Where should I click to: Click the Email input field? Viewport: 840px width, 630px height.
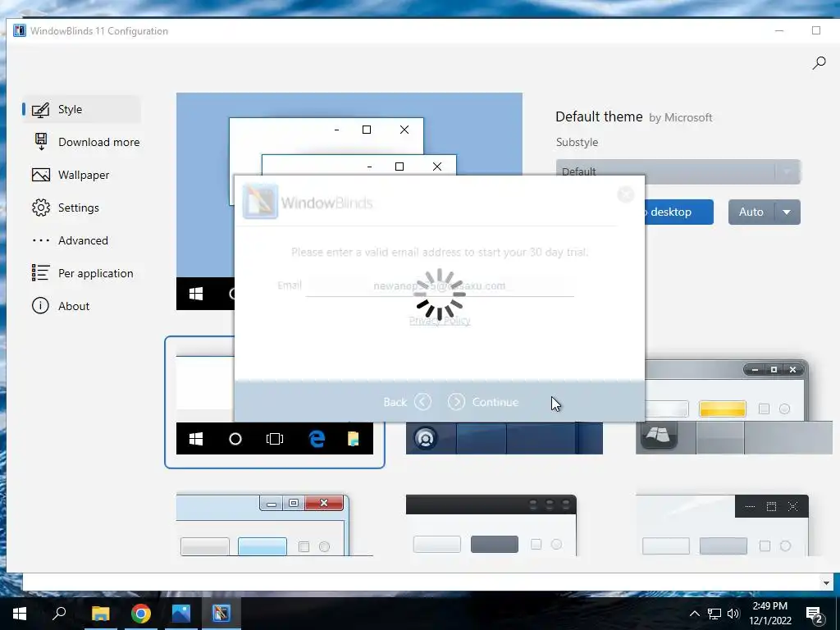[x=440, y=285]
